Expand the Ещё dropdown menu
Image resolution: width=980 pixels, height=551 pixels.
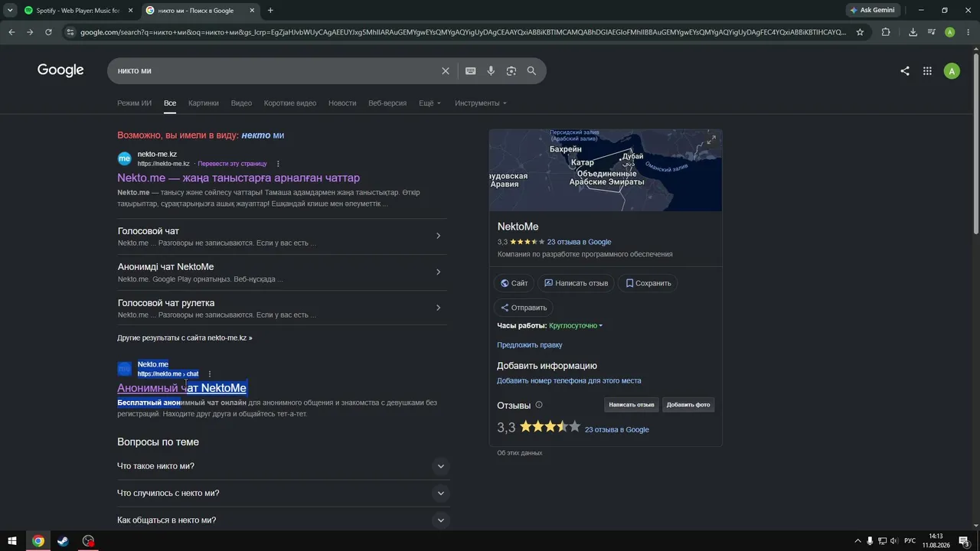tap(430, 103)
